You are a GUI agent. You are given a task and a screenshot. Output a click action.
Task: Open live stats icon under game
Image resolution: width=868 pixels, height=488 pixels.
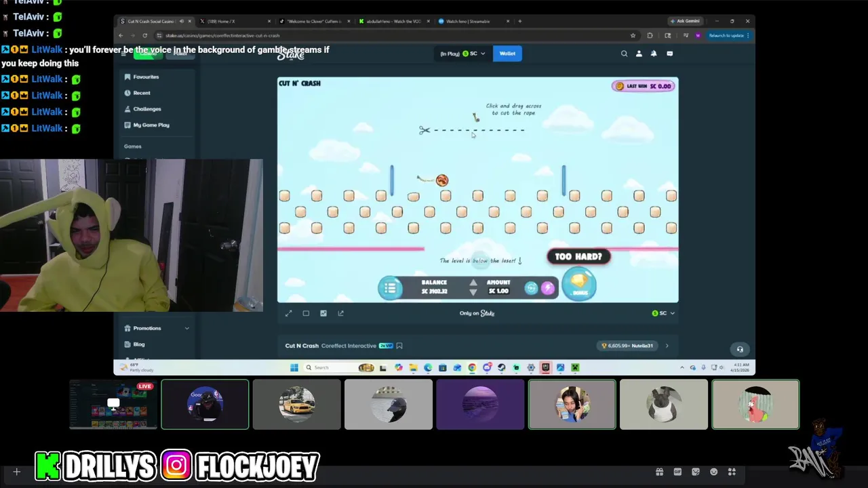[323, 313]
